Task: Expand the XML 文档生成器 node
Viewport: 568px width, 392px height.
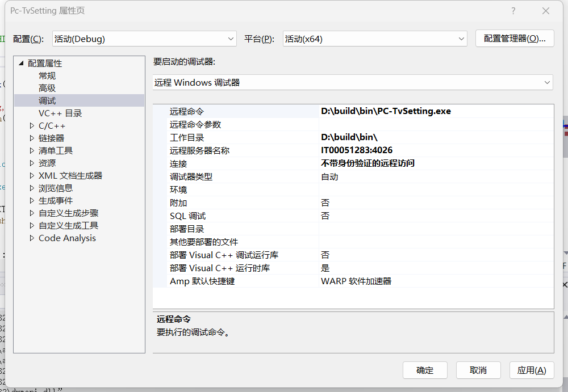Action: [x=32, y=176]
